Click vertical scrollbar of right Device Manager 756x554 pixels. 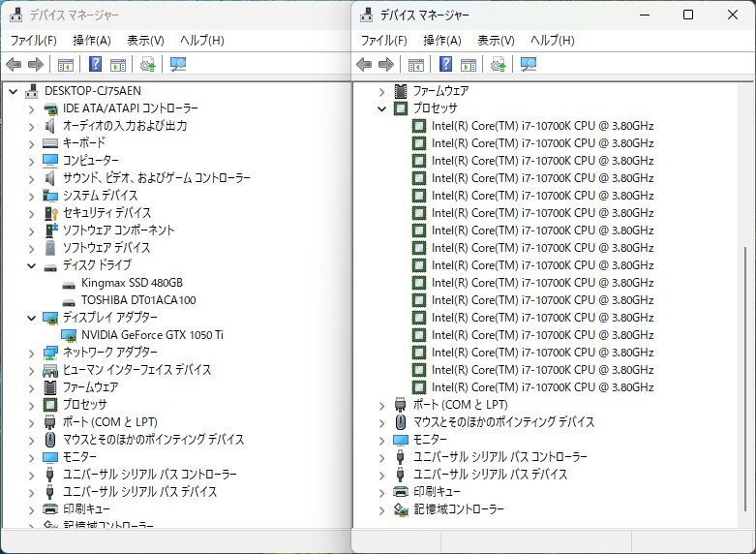745,378
